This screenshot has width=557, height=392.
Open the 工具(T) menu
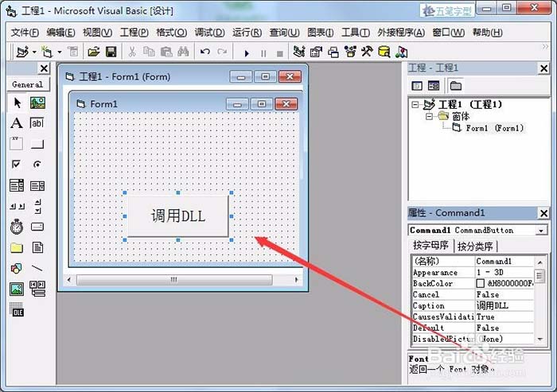[355, 33]
